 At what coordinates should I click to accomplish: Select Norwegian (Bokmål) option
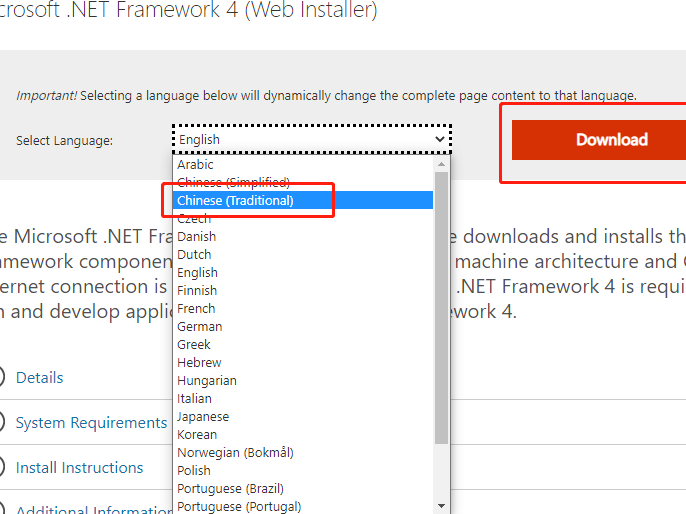pyautogui.click(x=303, y=452)
